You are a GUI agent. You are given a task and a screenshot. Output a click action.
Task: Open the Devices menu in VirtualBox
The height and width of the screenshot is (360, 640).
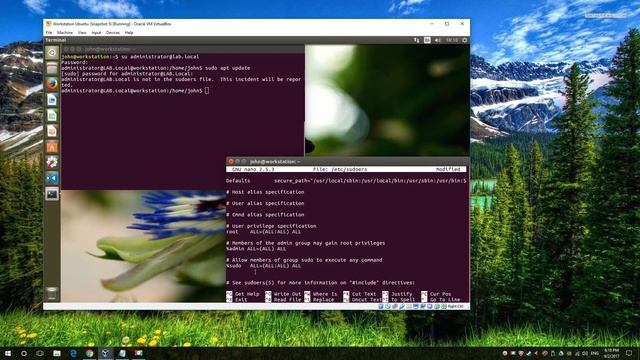(x=113, y=32)
